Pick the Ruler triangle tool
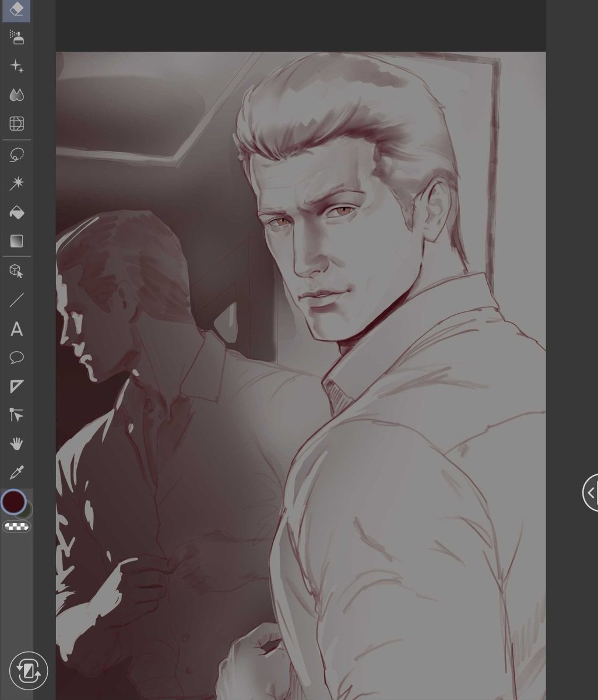 pos(16,386)
